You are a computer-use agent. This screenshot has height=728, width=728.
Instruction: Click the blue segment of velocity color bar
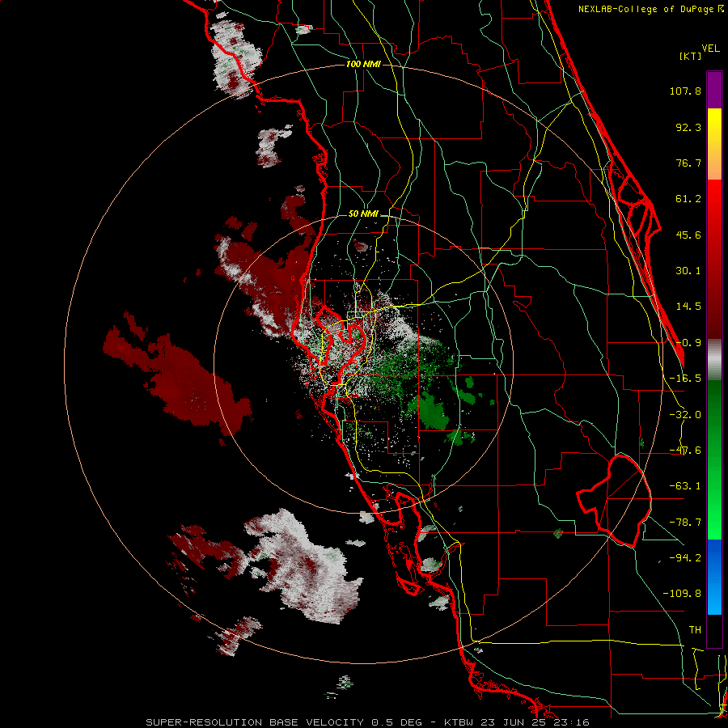point(714,577)
